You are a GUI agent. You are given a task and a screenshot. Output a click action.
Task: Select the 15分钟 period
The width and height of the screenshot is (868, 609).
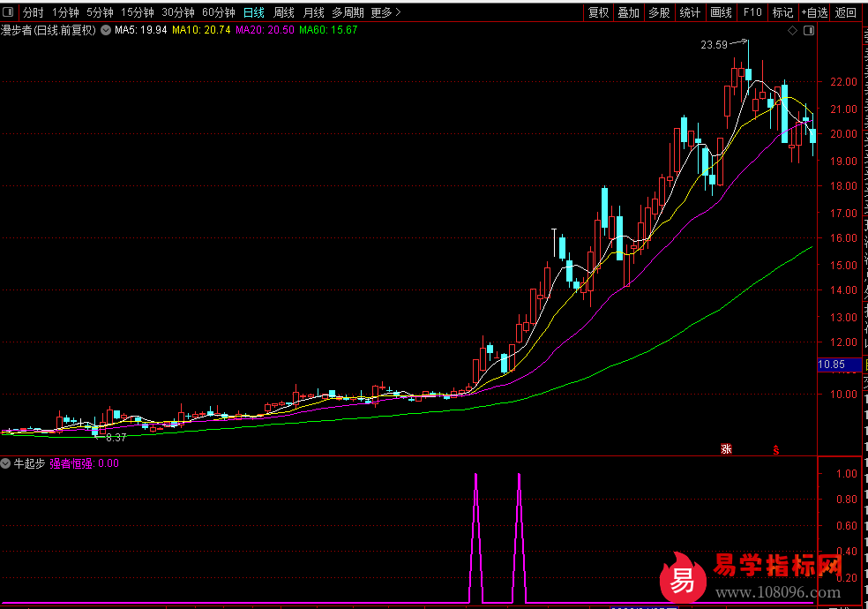tap(138, 12)
